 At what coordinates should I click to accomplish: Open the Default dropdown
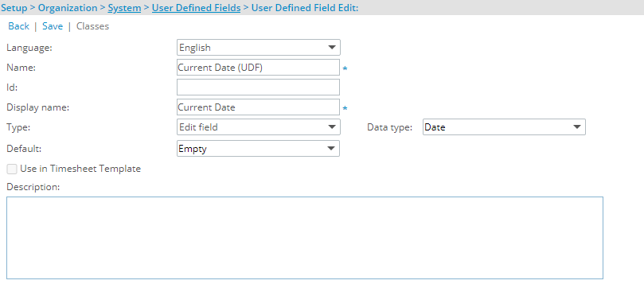259,148
